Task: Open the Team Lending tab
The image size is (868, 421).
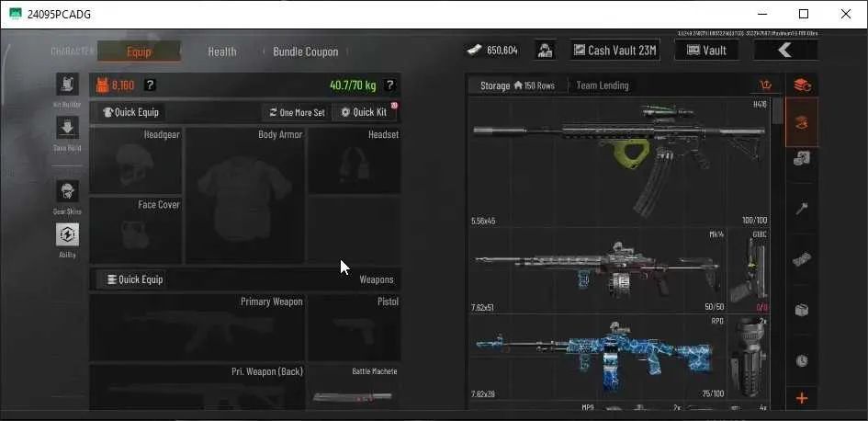Action: coord(603,85)
